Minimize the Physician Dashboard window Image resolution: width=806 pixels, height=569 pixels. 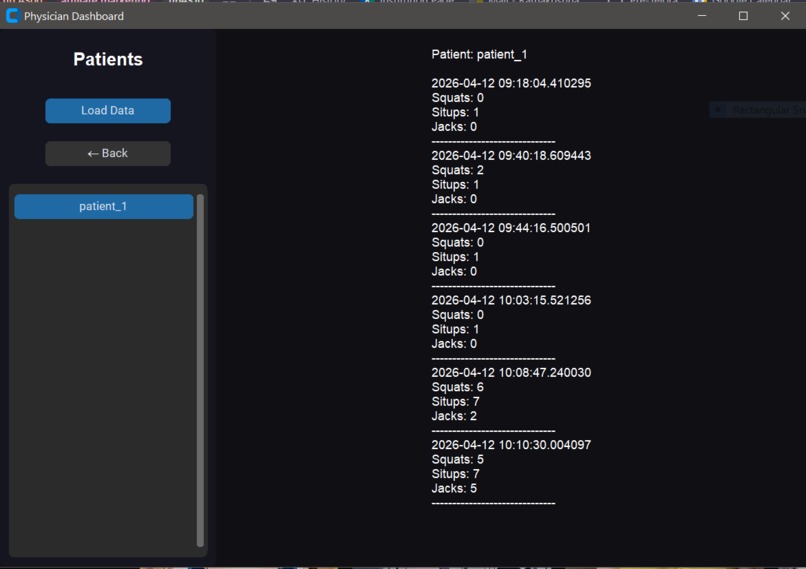[702, 16]
